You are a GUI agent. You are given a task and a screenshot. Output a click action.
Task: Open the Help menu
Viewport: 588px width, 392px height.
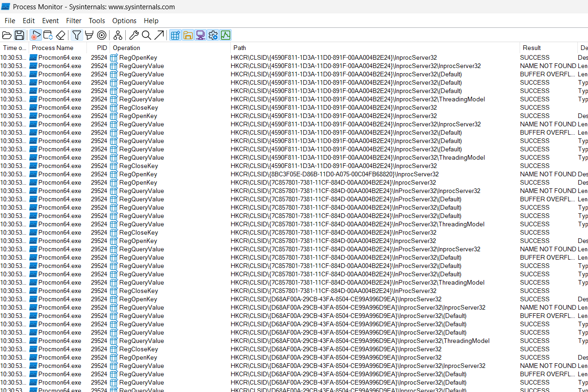[x=151, y=21]
